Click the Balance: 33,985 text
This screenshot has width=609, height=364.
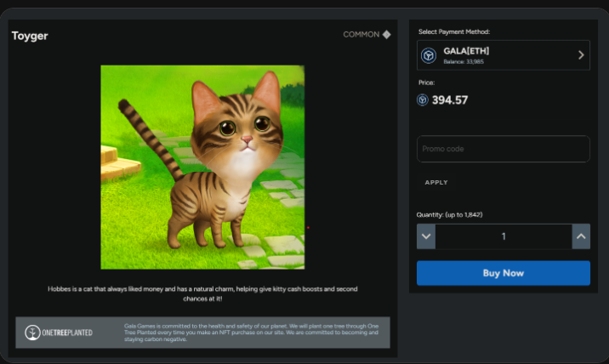[464, 62]
